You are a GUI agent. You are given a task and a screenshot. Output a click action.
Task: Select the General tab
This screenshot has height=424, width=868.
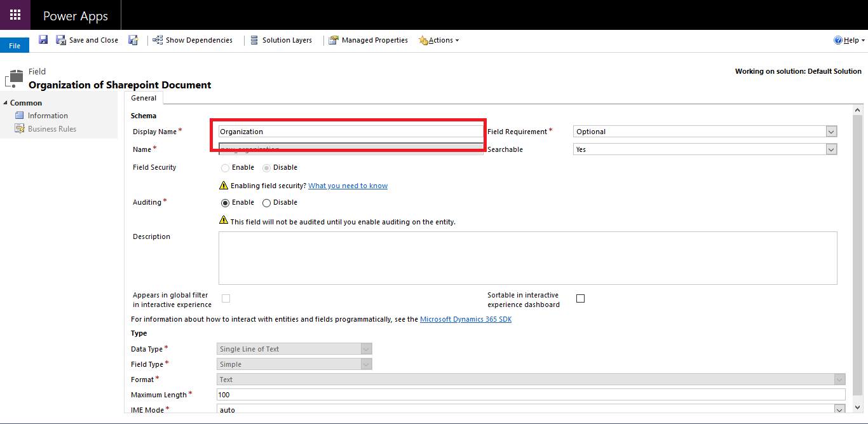[x=144, y=97]
